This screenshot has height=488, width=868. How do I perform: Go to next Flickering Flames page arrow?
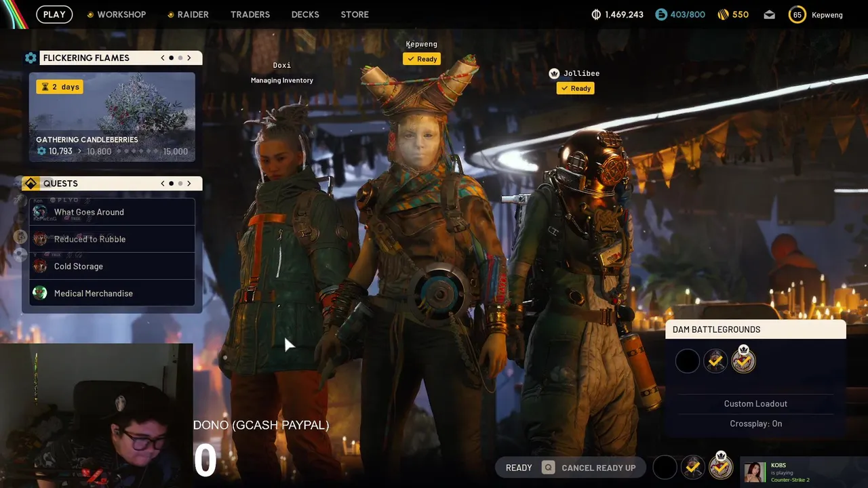point(189,58)
